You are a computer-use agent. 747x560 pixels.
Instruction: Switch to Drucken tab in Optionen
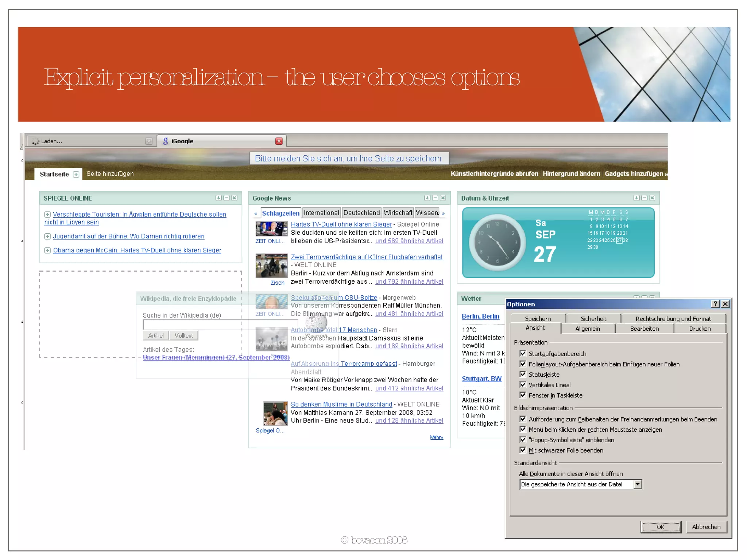pos(700,328)
